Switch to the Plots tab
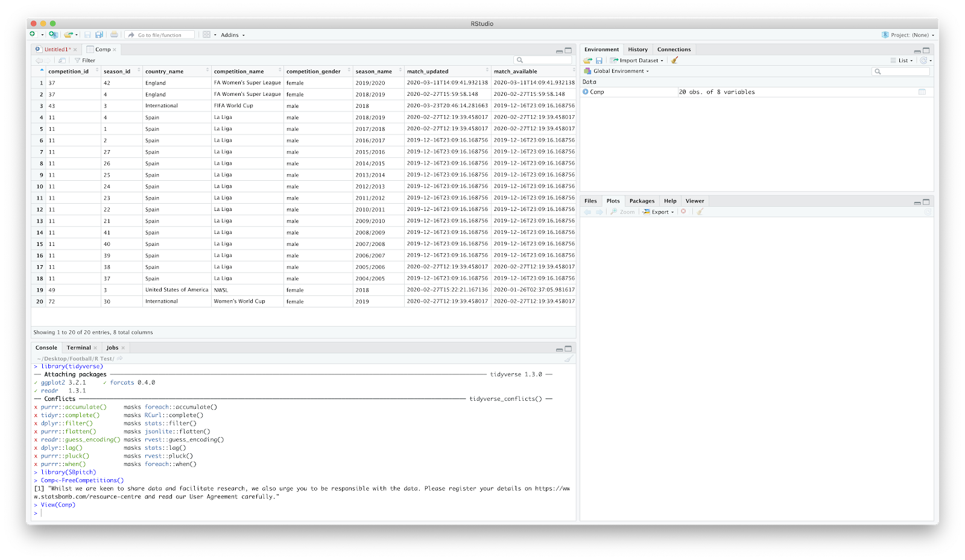 click(x=613, y=201)
